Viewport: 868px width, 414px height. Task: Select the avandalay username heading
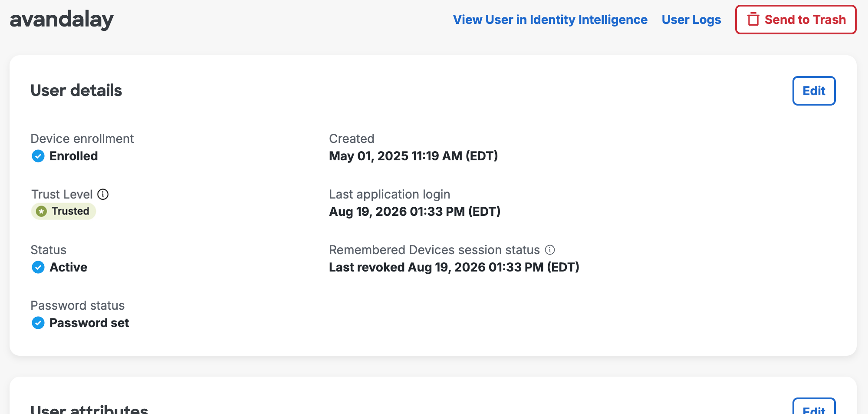tap(62, 20)
